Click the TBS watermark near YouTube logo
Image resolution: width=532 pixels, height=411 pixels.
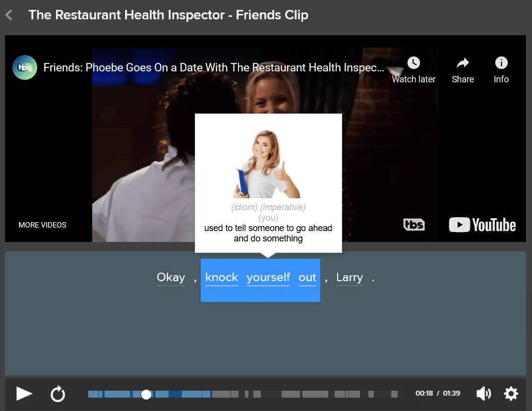click(414, 225)
